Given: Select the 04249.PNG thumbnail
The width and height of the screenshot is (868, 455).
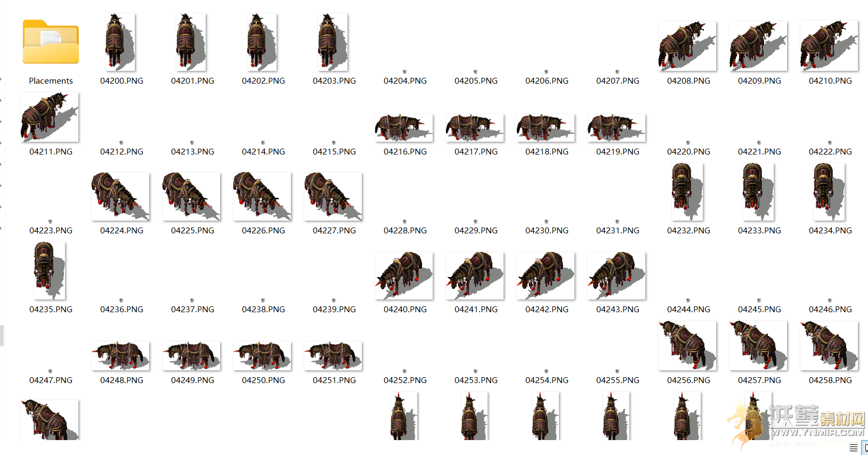Looking at the screenshot, I should coord(191,356).
